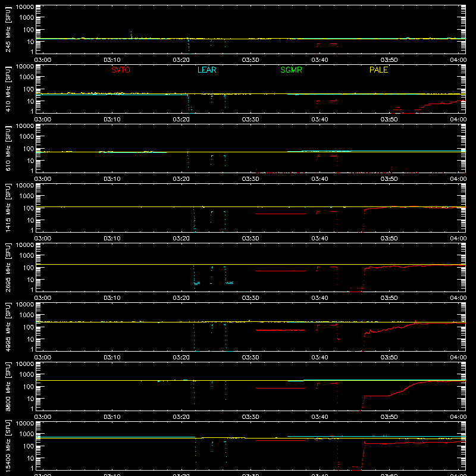Viewport: 476px width, 476px height.
Task: Click the 10 y-axis value on the 15400 MHz panel
Action: [30, 458]
